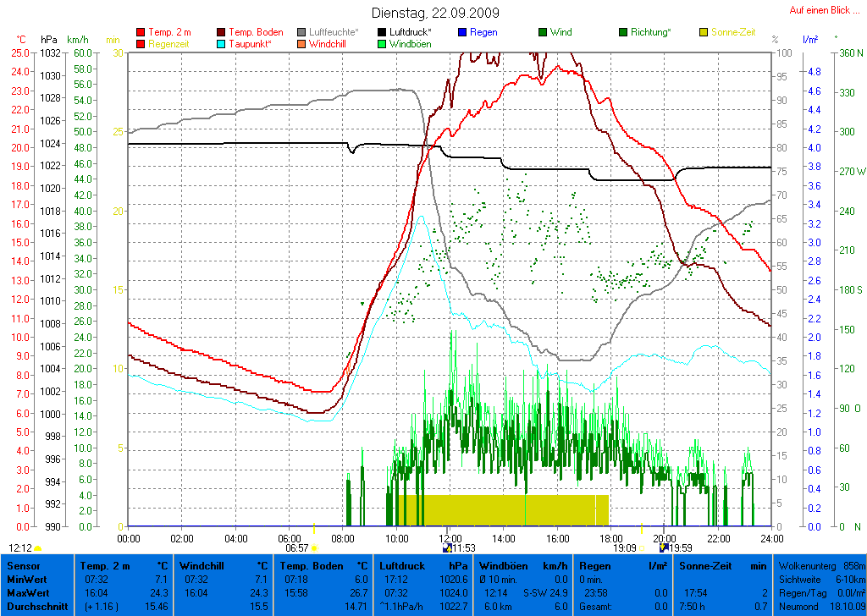Click the orange Windchill legend square
This screenshot has height=616, width=867.
[302, 44]
